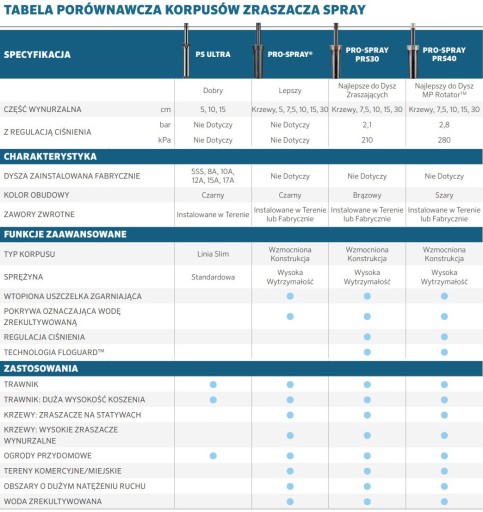Viewport: 483px width, 512px height.
Task: Click the 'cm' unit label
Action: pos(166,109)
